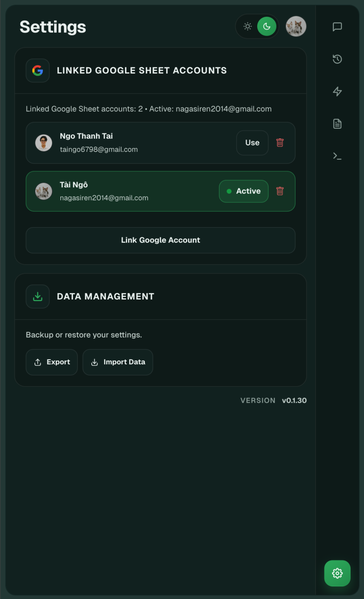The height and width of the screenshot is (599, 364).
Task: Click the Data Management download icon
Action: pos(38,296)
